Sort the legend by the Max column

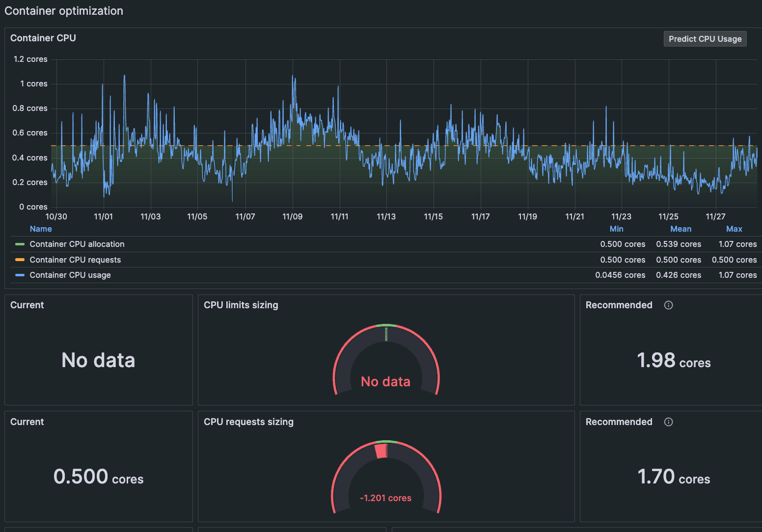[734, 229]
